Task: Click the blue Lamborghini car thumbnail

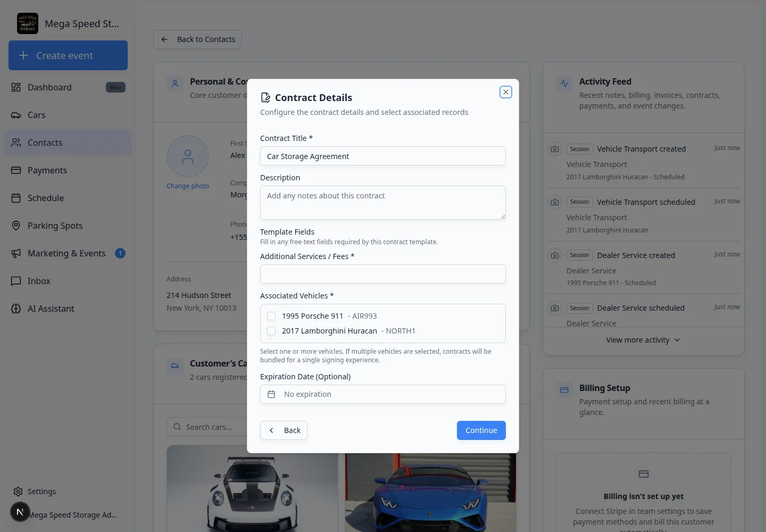Action: coord(430,493)
